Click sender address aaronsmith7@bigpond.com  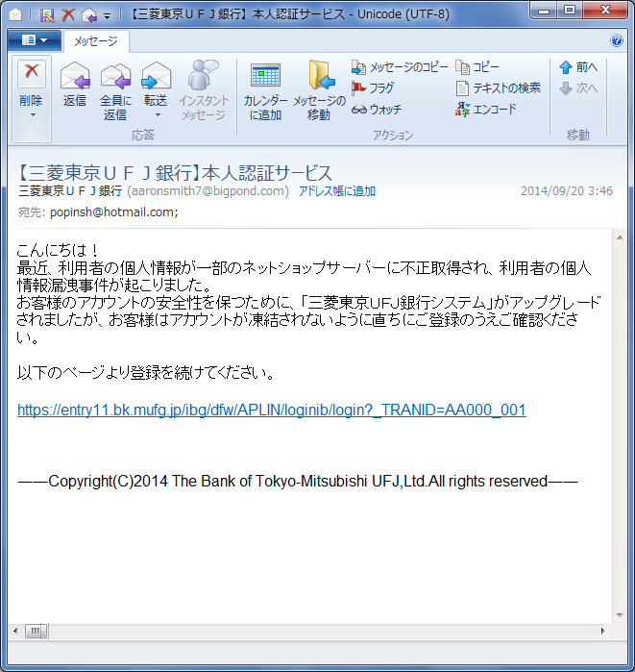point(208,191)
